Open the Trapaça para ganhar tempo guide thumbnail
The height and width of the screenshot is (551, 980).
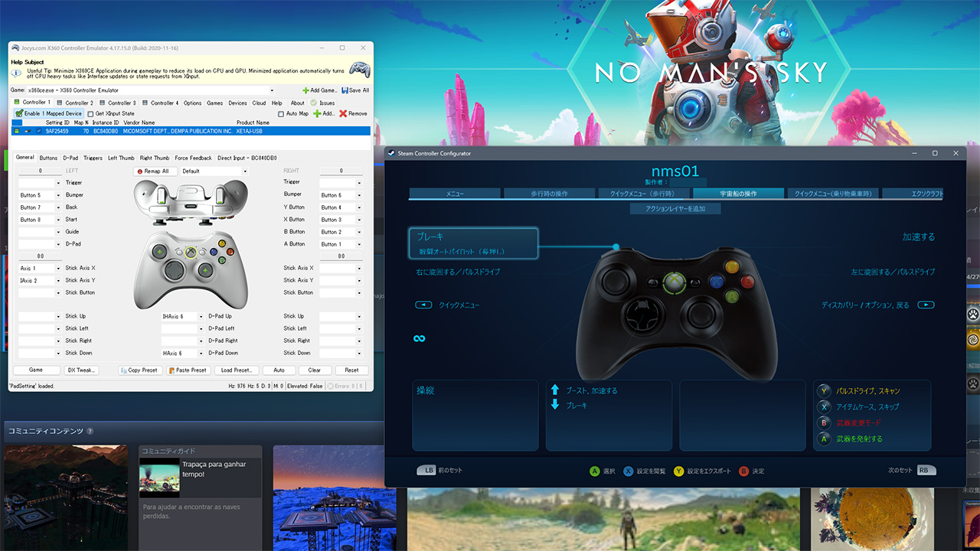tap(159, 478)
